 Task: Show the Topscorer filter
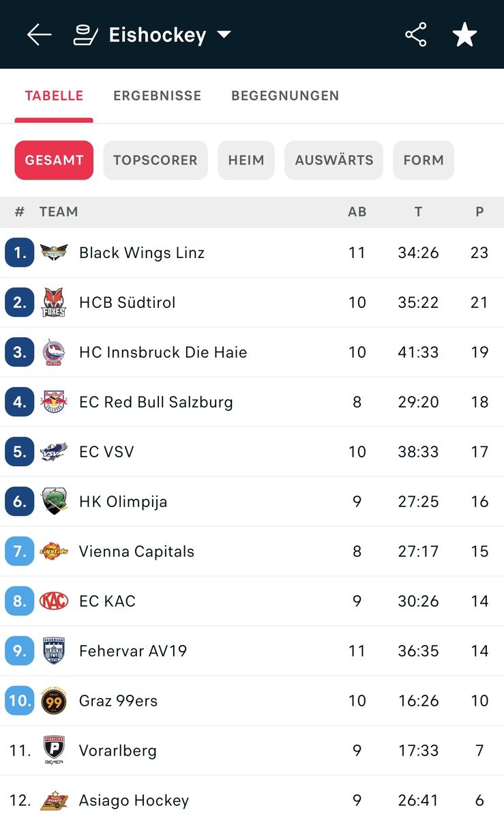click(155, 160)
